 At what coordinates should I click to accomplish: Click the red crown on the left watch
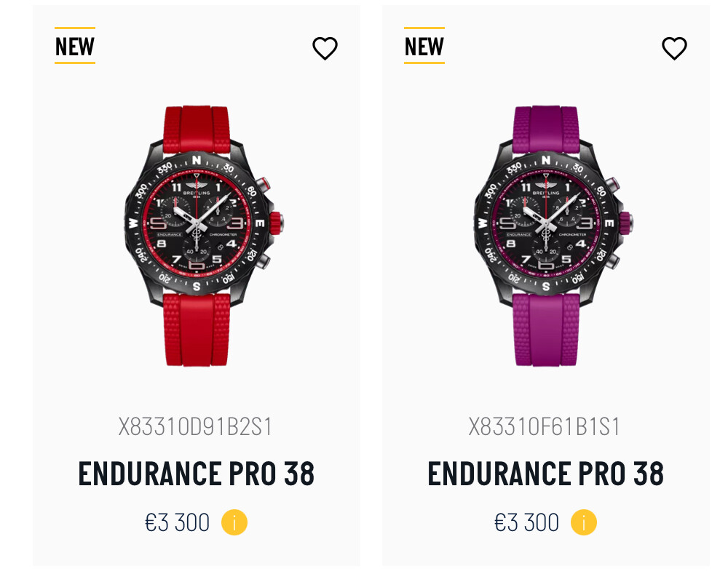pos(275,223)
